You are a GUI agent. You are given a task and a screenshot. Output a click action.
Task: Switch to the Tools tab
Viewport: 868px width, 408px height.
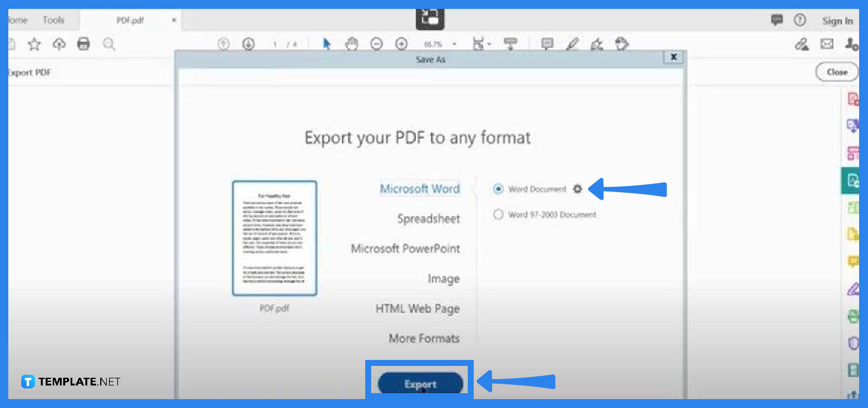coord(53,19)
